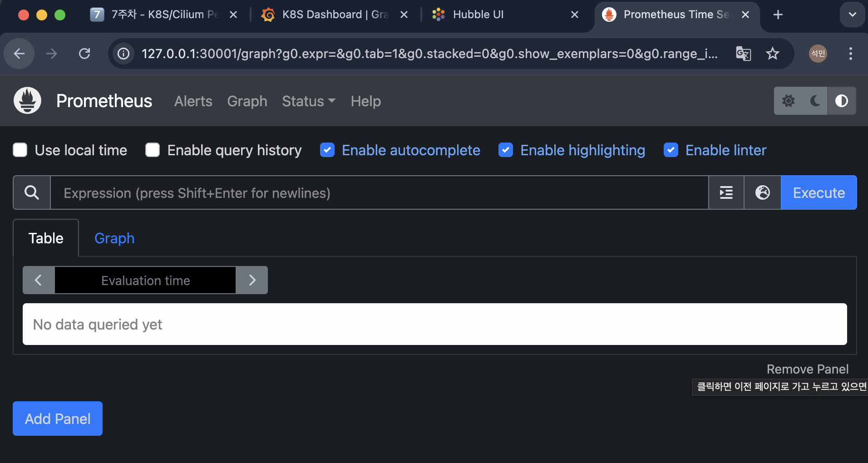
Task: Switch to light theme sun icon
Action: point(789,101)
